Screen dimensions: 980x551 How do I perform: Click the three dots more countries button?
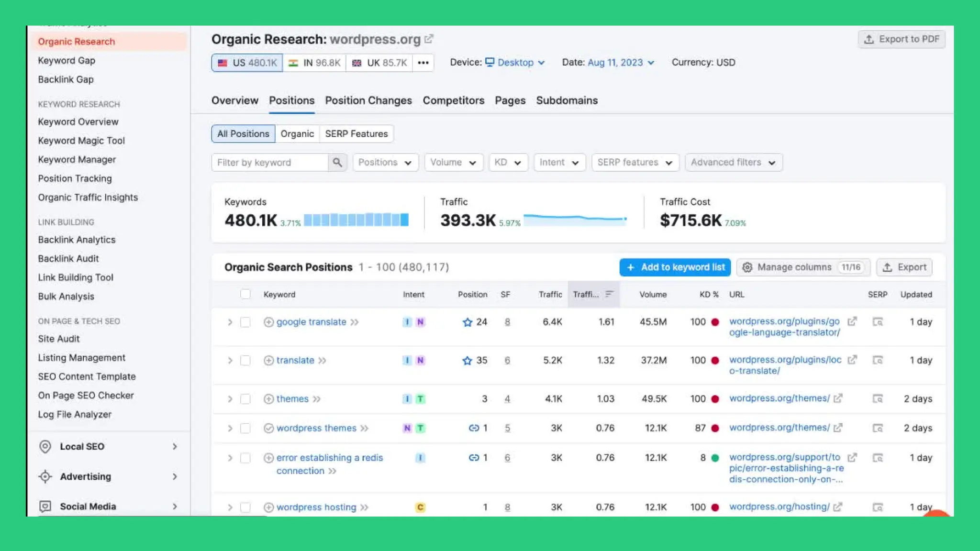click(423, 63)
